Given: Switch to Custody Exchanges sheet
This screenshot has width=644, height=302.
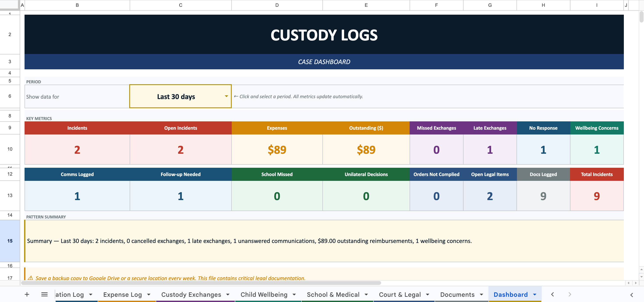Looking at the screenshot, I should pyautogui.click(x=191, y=295).
